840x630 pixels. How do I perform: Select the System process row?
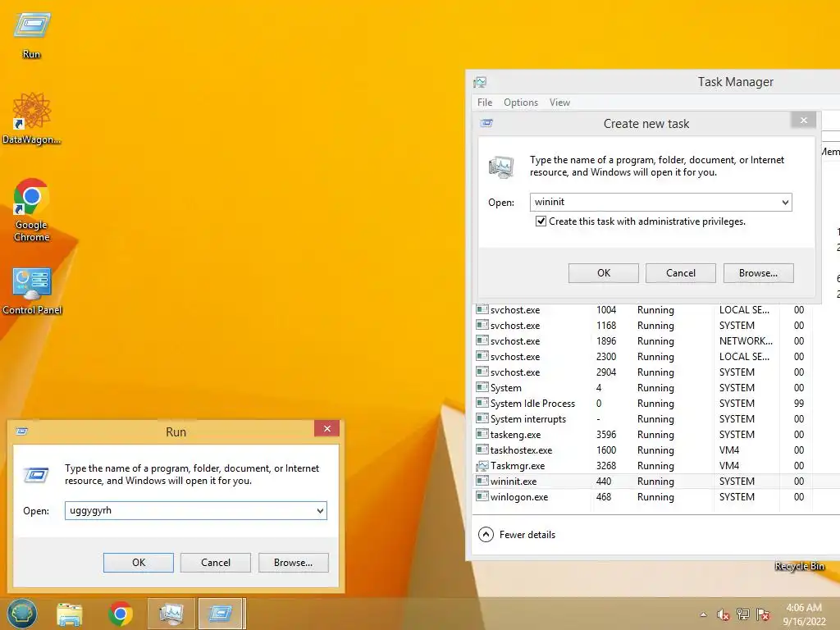point(657,388)
